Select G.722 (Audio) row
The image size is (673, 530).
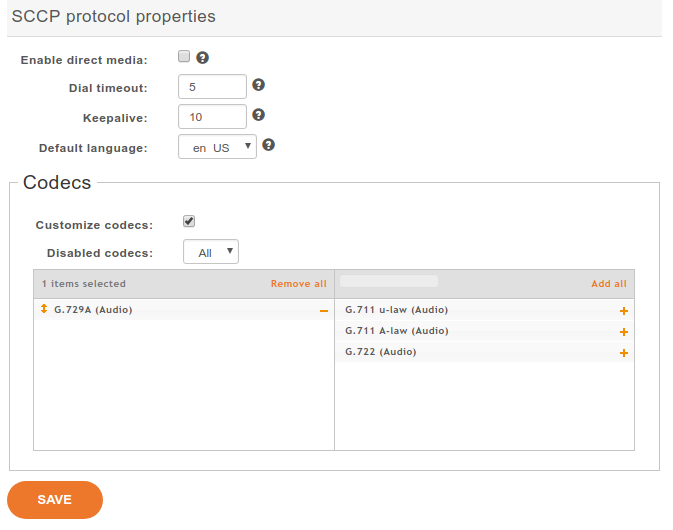pyautogui.click(x=484, y=352)
